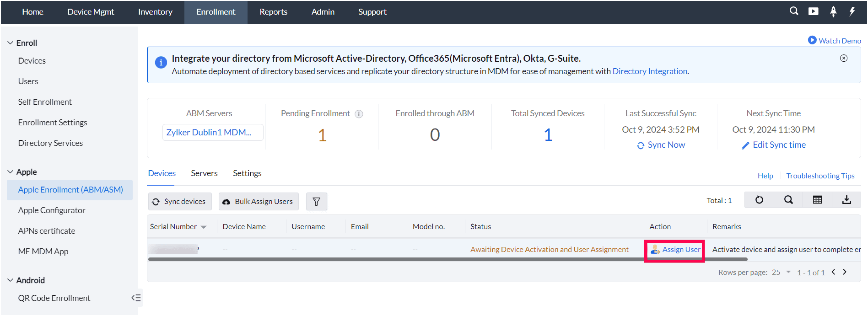Collapse the Apple sidebar section
The height and width of the screenshot is (316, 868).
click(11, 172)
